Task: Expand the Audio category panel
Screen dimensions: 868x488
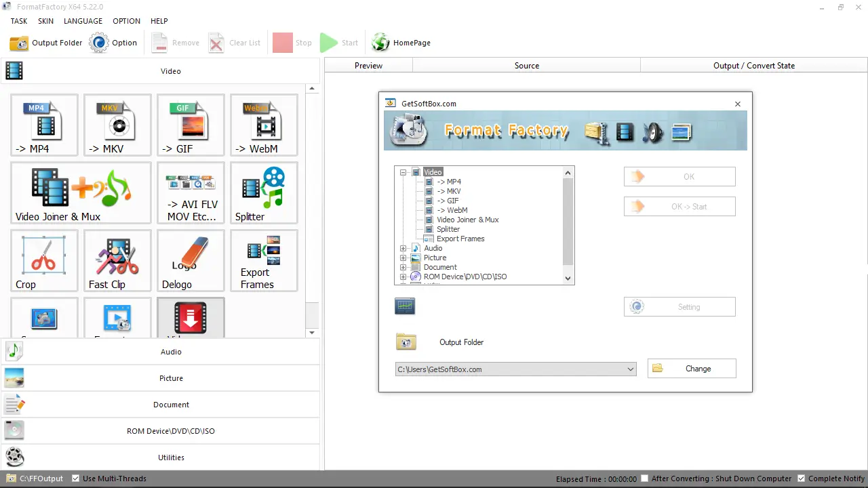Action: pos(160,352)
